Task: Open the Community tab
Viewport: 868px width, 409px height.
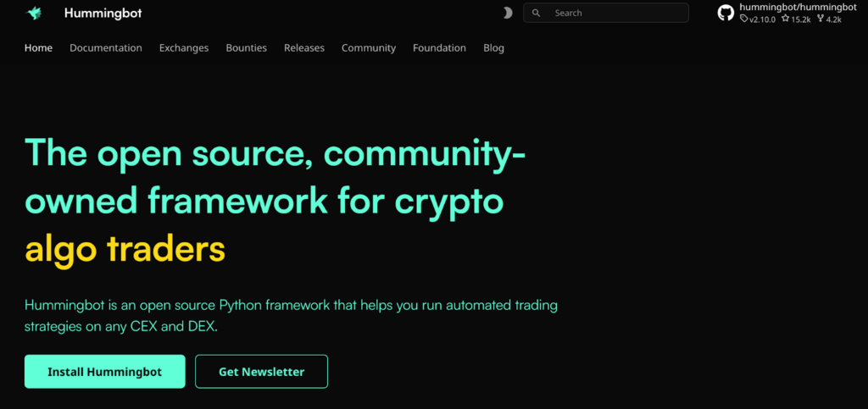Action: click(x=369, y=48)
